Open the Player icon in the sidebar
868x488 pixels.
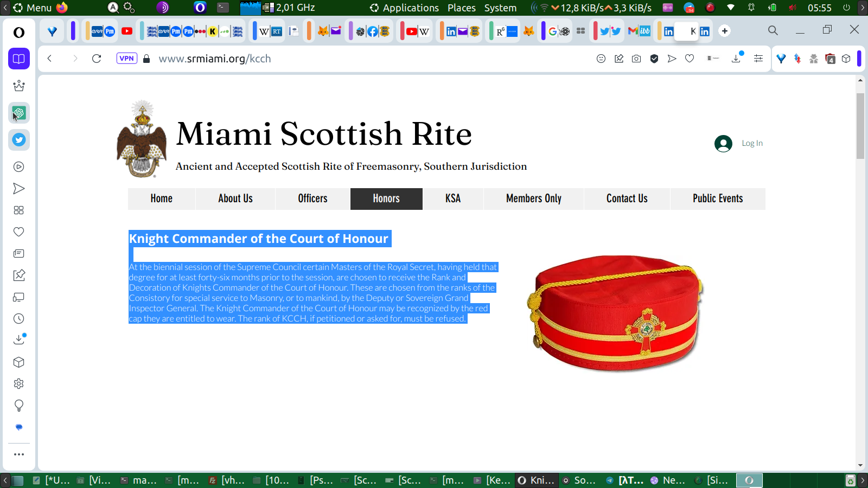tap(19, 167)
